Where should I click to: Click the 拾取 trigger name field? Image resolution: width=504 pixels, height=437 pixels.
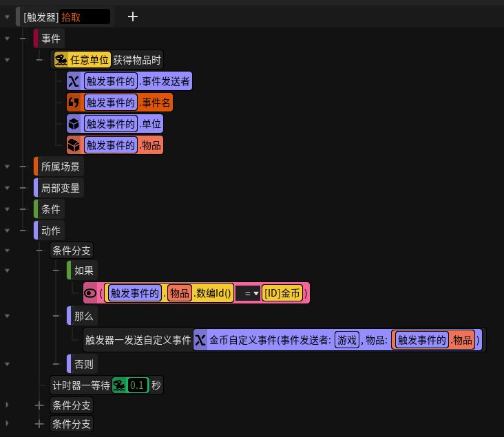(85, 17)
